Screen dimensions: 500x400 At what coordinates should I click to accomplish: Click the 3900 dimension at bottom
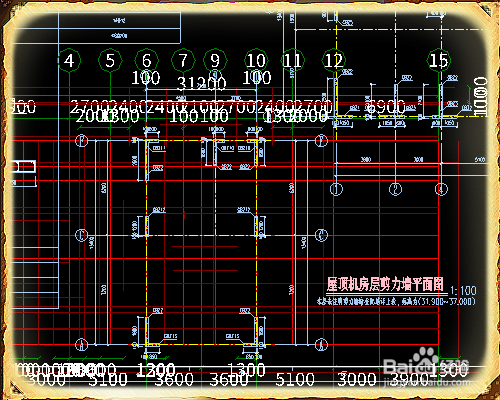pyautogui.click(x=409, y=379)
